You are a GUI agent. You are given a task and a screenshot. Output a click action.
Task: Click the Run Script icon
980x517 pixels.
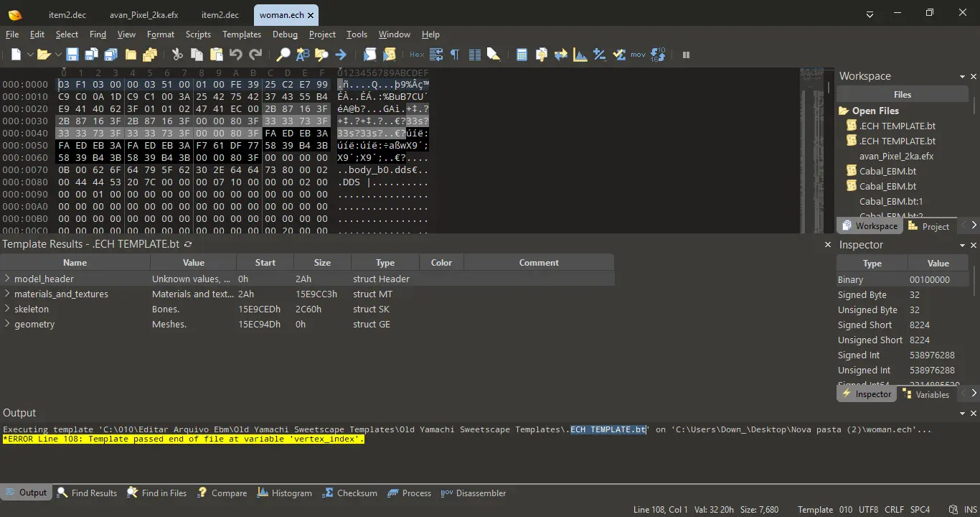pos(370,55)
